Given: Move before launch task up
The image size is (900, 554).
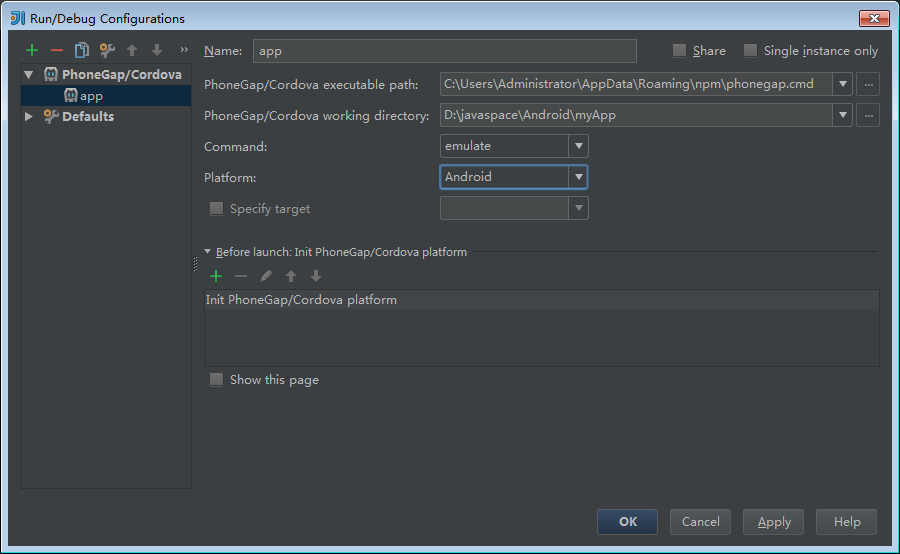Looking at the screenshot, I should tap(291, 276).
